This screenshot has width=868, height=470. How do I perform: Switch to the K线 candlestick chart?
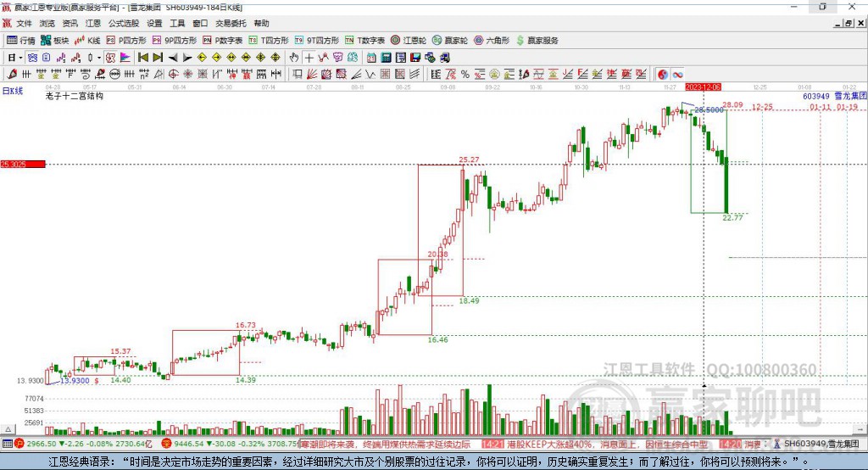(87, 41)
